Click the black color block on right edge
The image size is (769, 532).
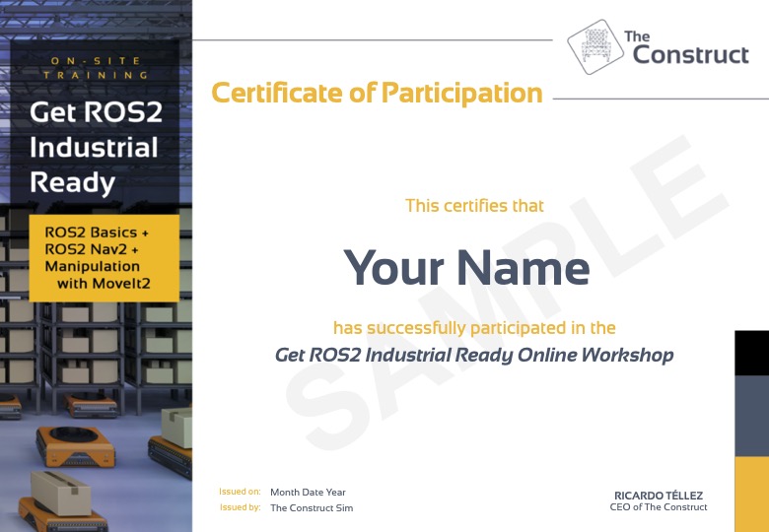click(751, 353)
